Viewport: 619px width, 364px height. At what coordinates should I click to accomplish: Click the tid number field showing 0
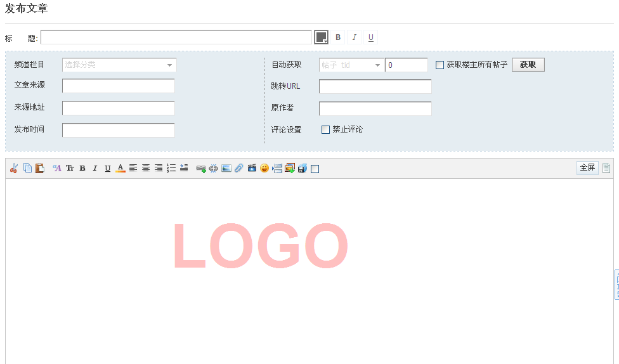point(406,65)
